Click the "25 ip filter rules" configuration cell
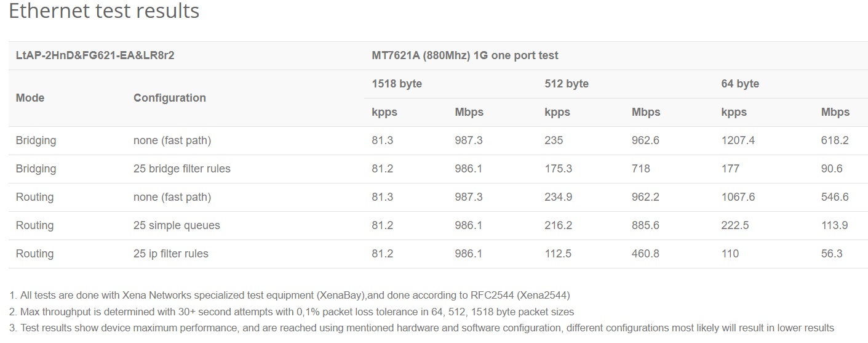 pos(170,254)
